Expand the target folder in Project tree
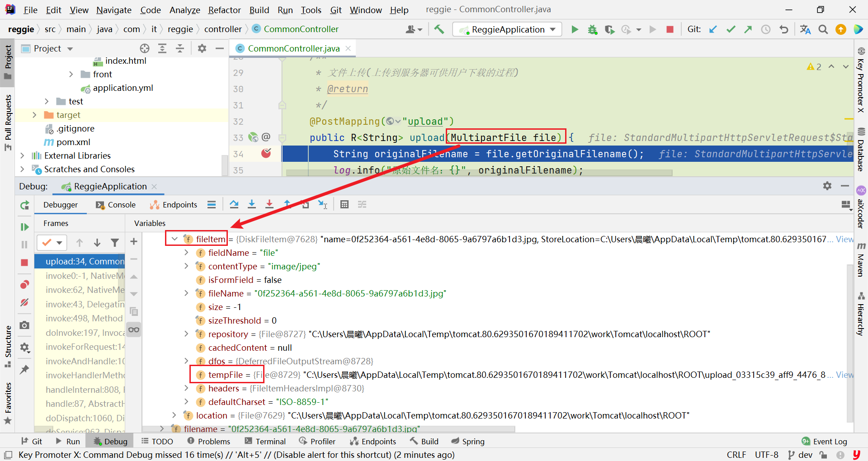The height and width of the screenshot is (461, 868). (x=34, y=115)
